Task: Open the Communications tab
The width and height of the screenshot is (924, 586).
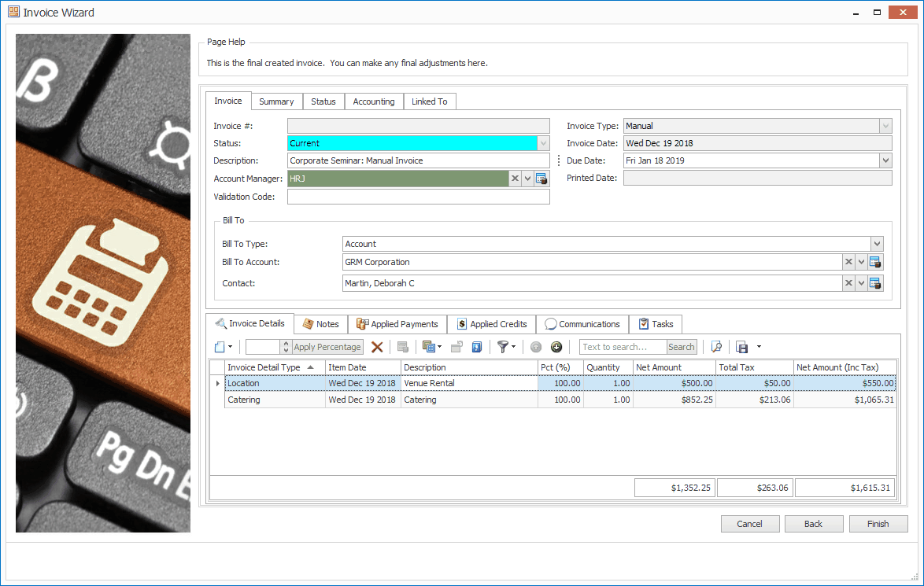Action: [x=582, y=324]
